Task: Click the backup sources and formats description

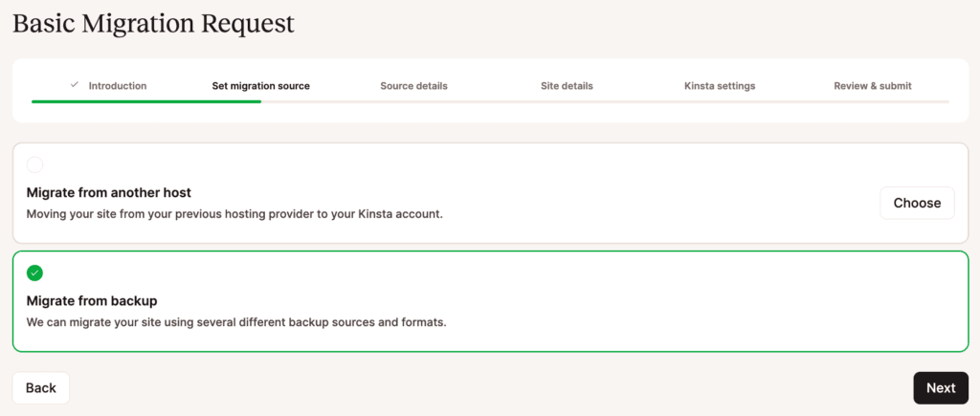Action: coord(236,322)
